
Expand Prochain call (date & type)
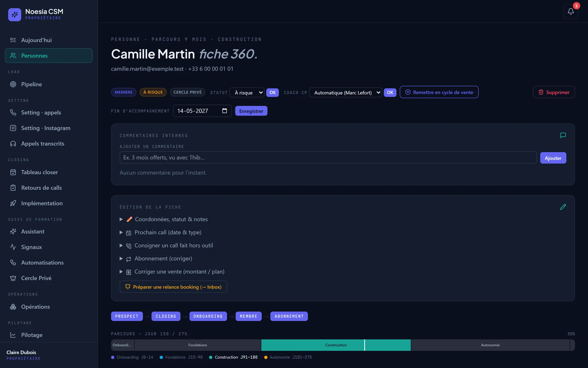point(160,232)
